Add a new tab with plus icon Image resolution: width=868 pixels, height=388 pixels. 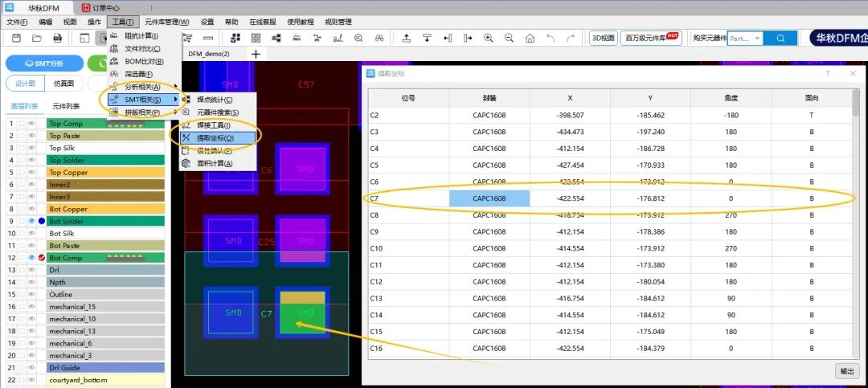click(x=256, y=54)
